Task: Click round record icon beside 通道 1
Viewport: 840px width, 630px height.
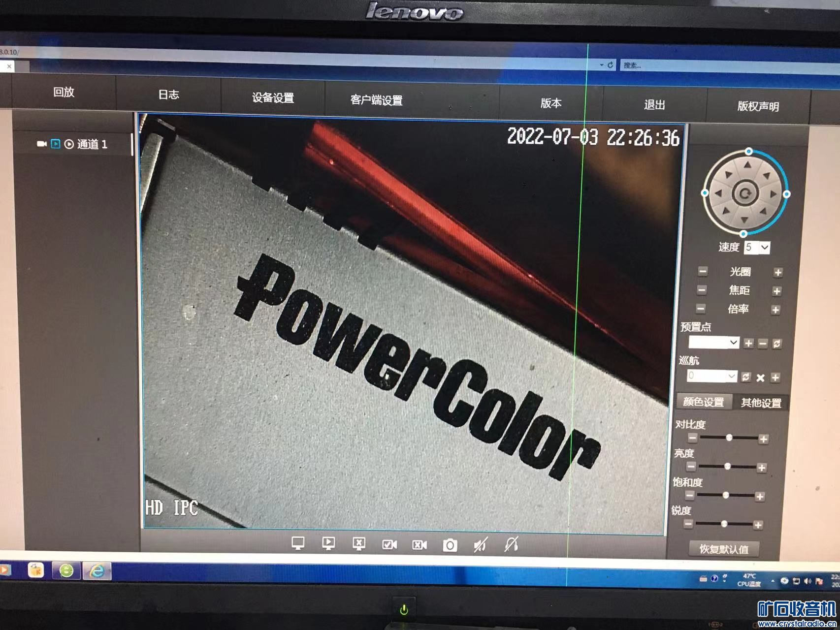Action: [69, 144]
